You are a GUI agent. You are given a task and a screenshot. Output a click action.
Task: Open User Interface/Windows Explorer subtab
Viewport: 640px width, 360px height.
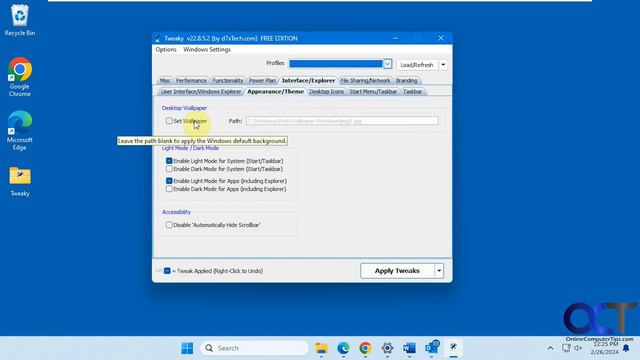(x=201, y=92)
